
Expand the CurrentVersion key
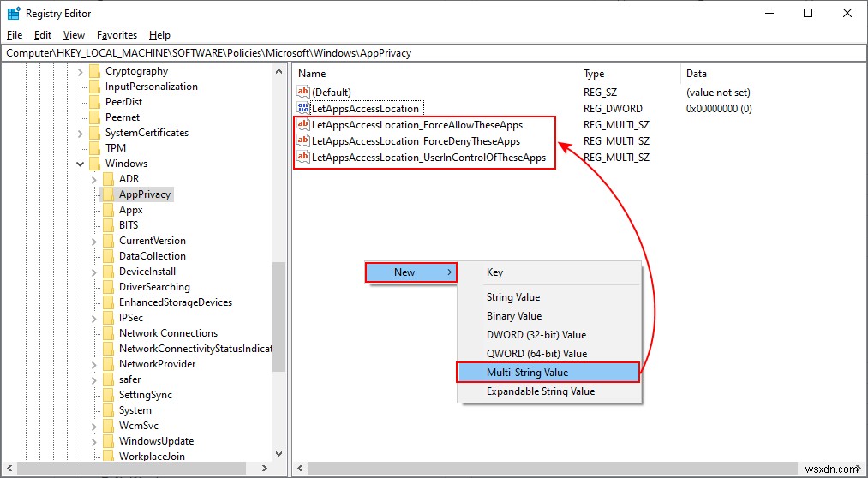click(94, 241)
